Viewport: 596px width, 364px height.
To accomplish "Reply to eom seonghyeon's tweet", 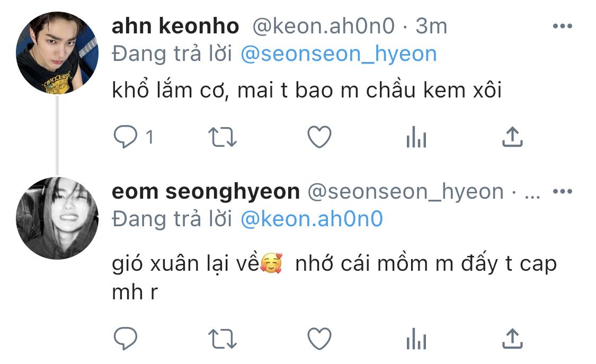I will click(x=126, y=338).
